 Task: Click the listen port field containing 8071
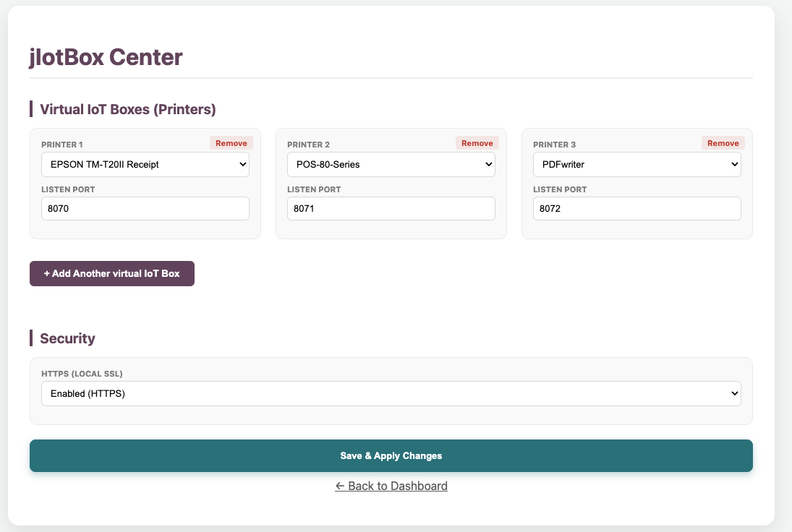pyautogui.click(x=391, y=208)
